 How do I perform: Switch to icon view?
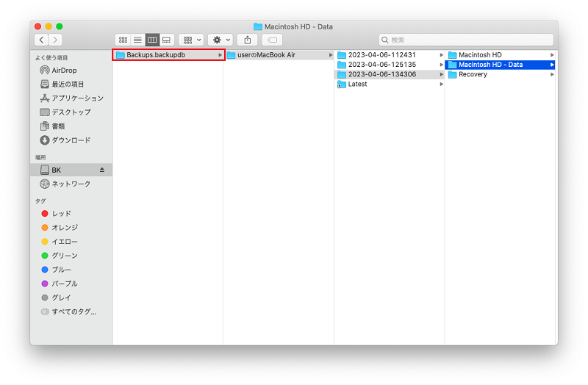pos(123,40)
